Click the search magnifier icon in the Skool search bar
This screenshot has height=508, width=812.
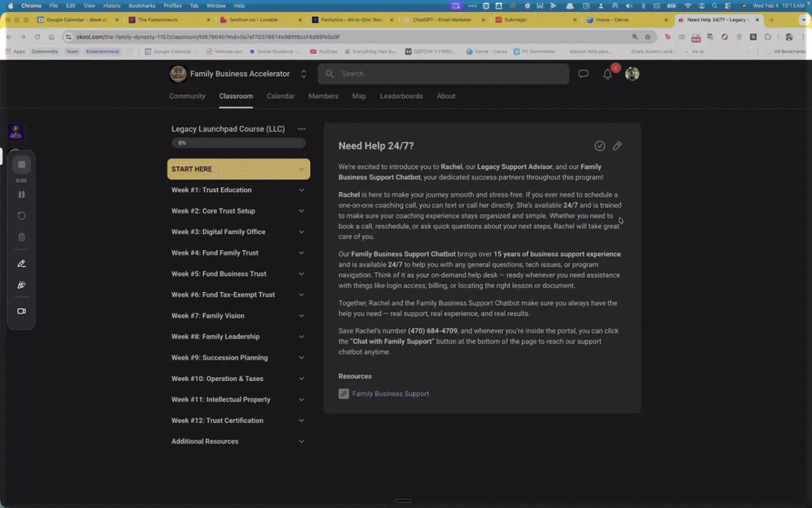click(329, 74)
